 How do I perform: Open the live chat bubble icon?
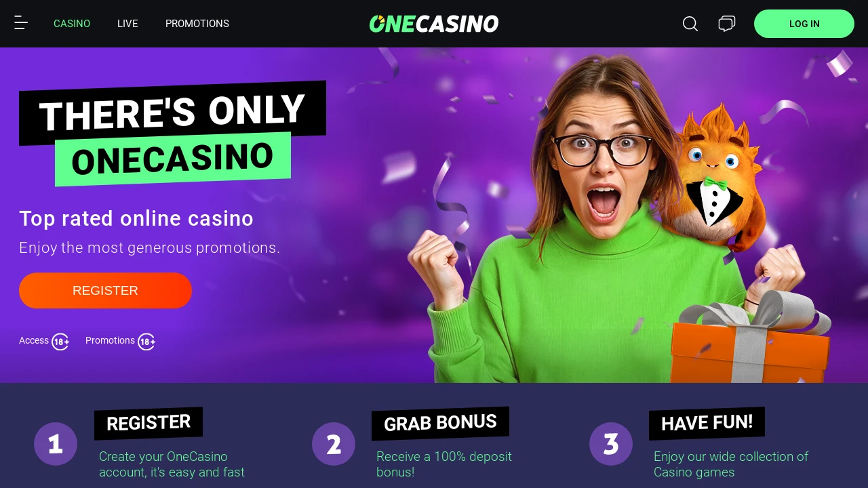[x=727, y=24]
